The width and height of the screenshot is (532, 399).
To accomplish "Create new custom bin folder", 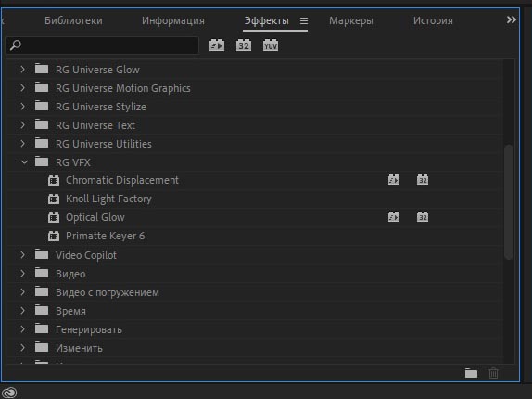I will click(x=471, y=373).
